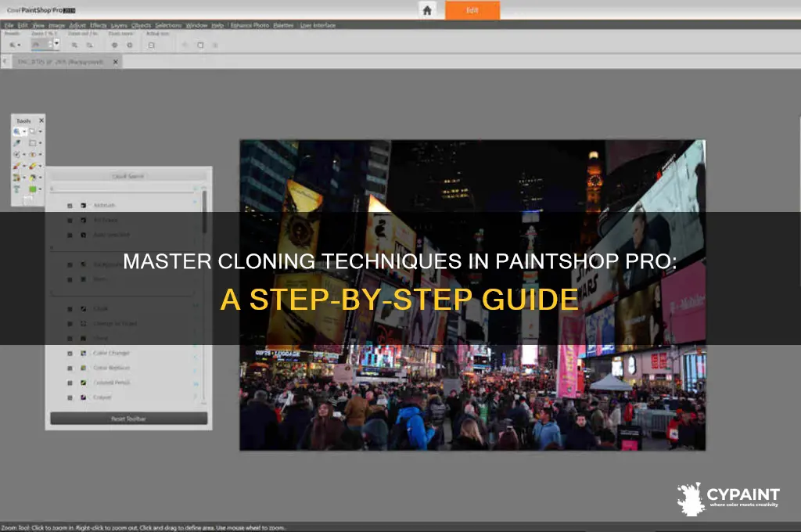
Task: Open the Palettes menu
Action: click(283, 25)
